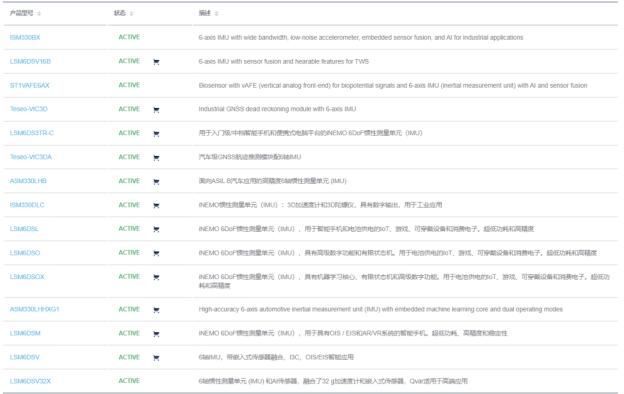
Task: Click the cart icon in LSM6DSV row
Action: point(156,358)
